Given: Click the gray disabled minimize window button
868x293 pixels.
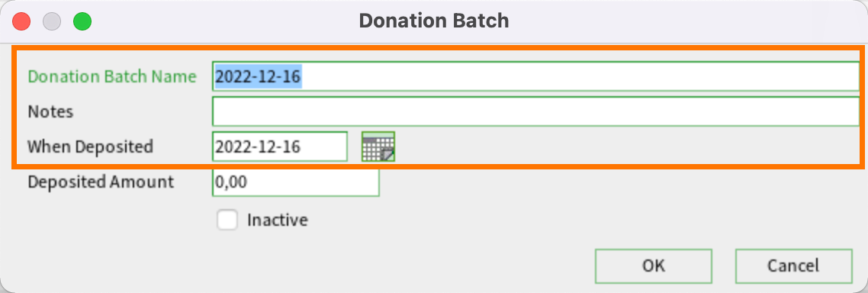Looking at the screenshot, I should tap(52, 21).
